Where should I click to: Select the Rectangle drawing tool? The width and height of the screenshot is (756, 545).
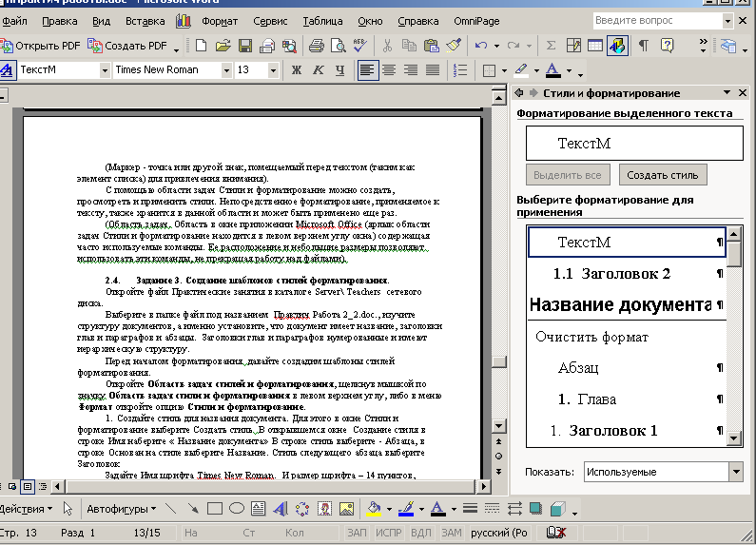[x=215, y=508]
